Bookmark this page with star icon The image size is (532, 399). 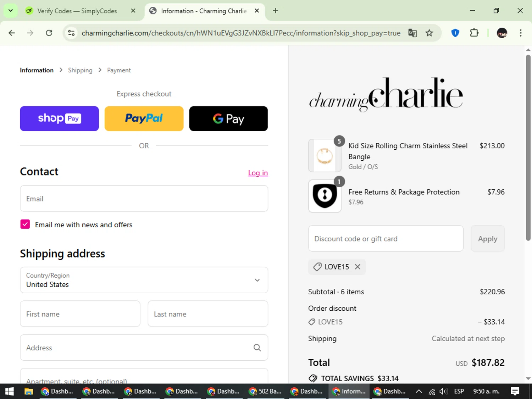(429, 33)
